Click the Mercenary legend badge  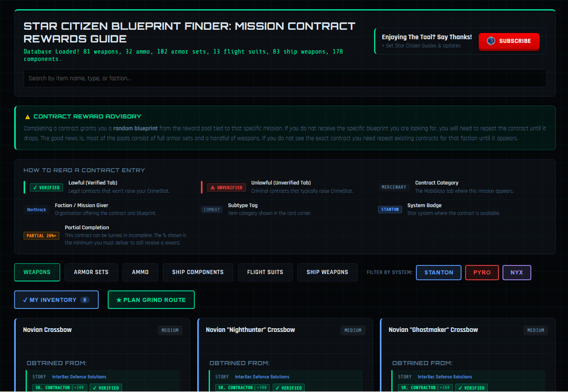(394, 187)
